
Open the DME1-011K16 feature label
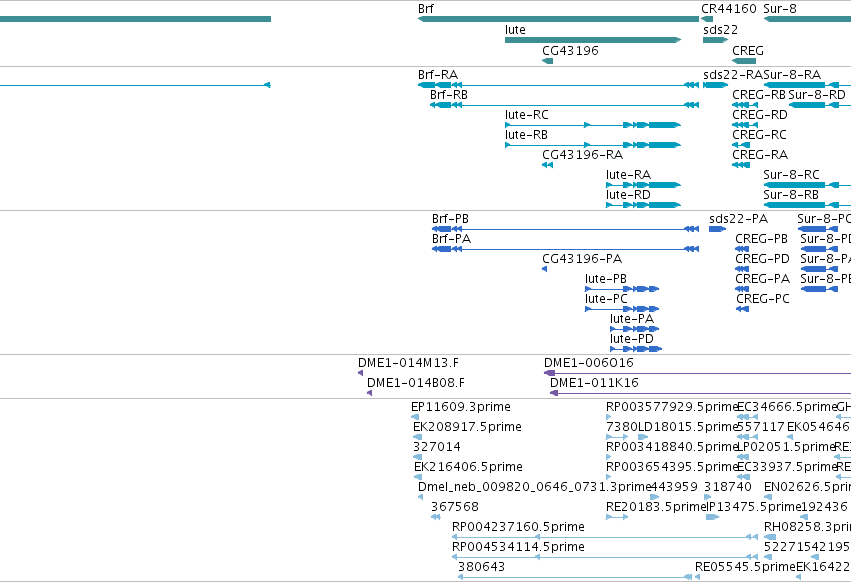click(x=594, y=383)
